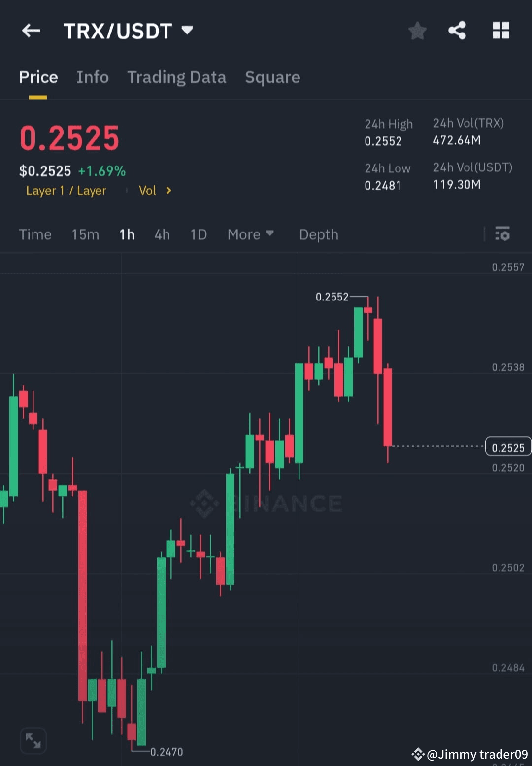
Task: Tap the 24h High value 0.2552
Action: (383, 141)
